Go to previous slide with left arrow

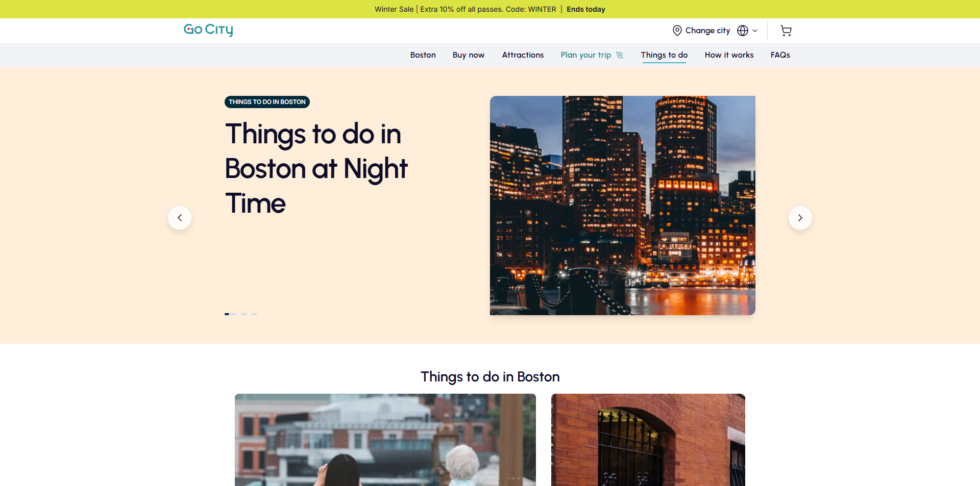click(x=179, y=218)
